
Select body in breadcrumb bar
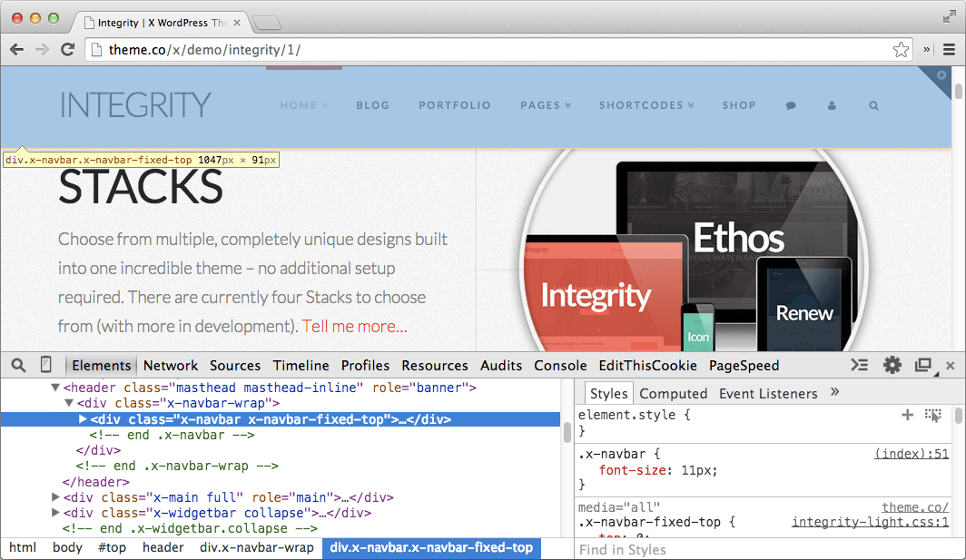pos(67,547)
